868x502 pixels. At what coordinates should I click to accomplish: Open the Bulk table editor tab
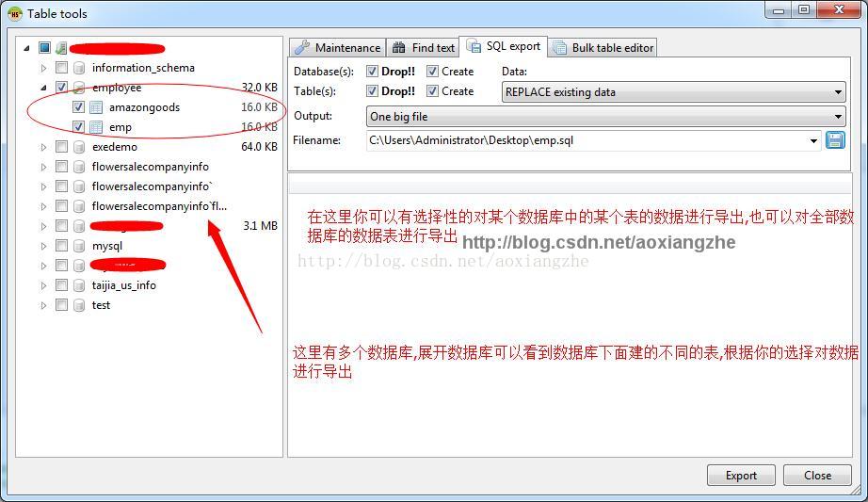(603, 48)
